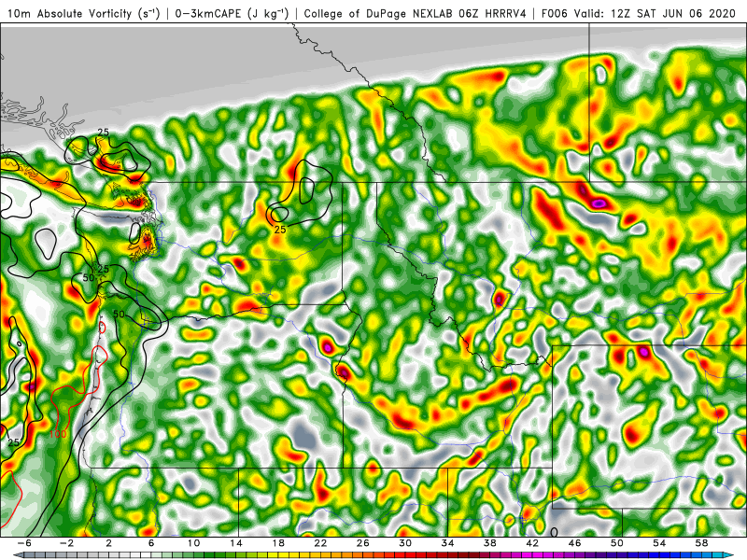Click the colorbar tick label "30"

[x=405, y=543]
